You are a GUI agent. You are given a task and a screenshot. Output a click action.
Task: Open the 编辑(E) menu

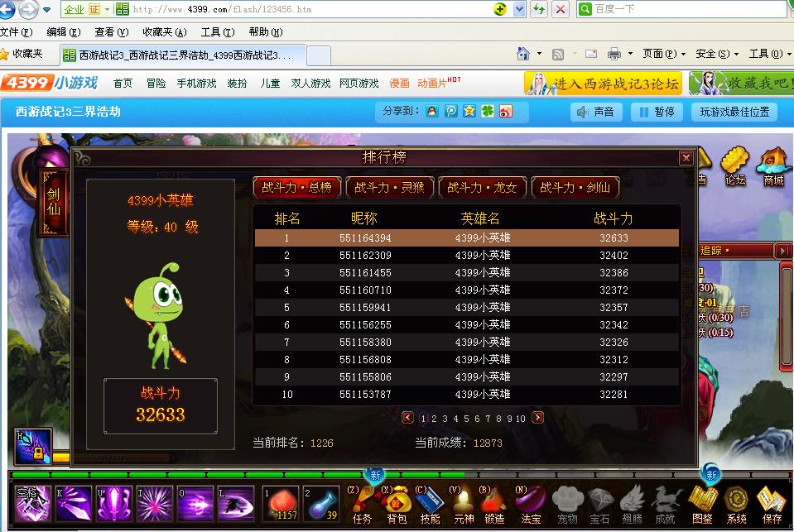[64, 32]
